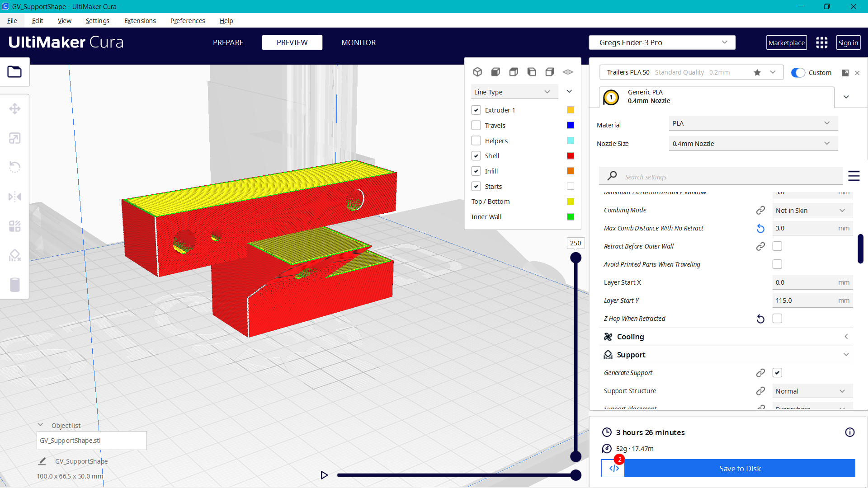Pop out the print settings panel
The image size is (868, 488).
click(x=845, y=73)
